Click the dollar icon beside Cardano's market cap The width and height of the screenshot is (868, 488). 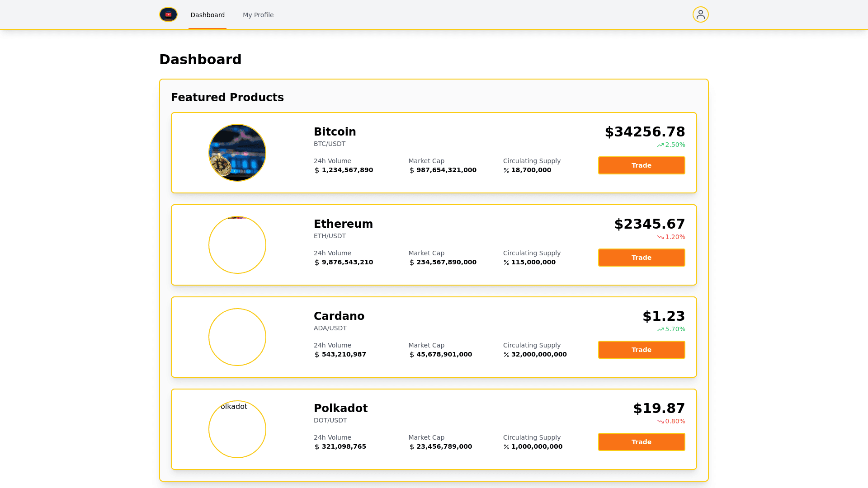412,355
